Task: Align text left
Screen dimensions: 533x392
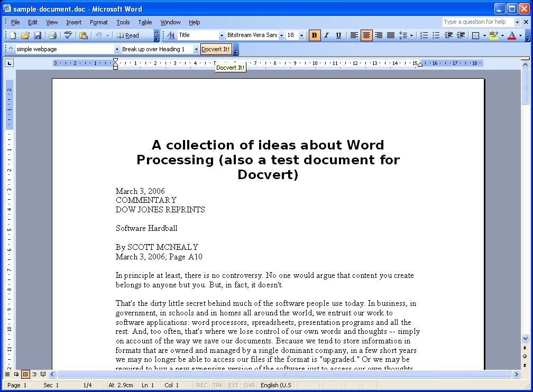Action: 354,35
